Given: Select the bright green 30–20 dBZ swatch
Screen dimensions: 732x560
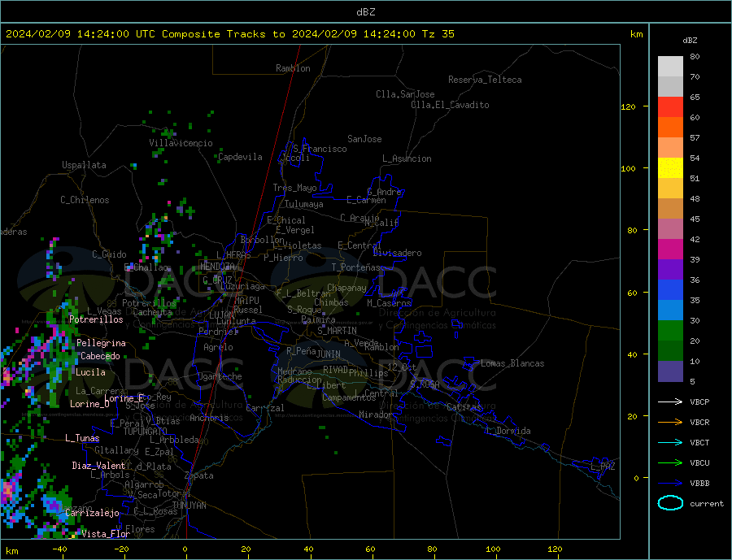Looking at the screenshot, I should point(670,331).
